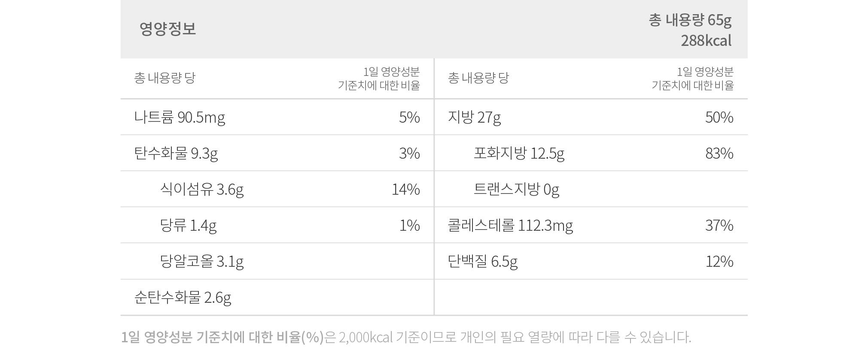The image size is (868, 347).
Task: Click the 식이섬유 3.6g entry
Action: coord(202,189)
